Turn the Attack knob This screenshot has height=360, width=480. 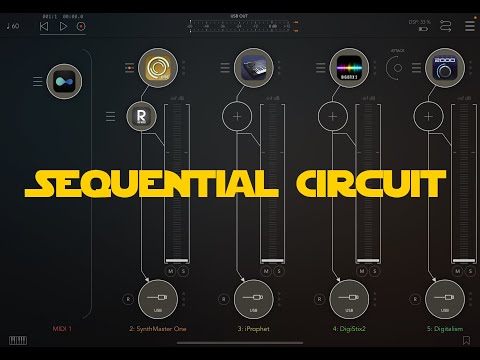click(397, 68)
